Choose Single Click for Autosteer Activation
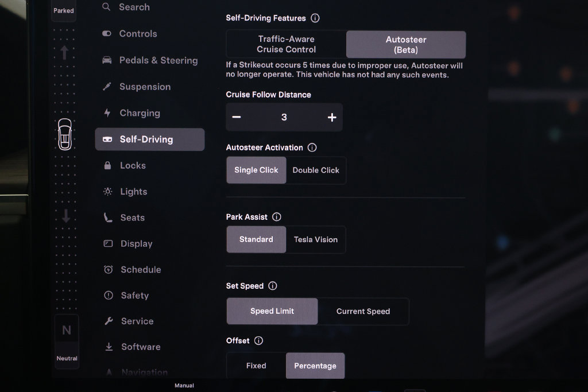Screen dimensions: 588x392 256,170
